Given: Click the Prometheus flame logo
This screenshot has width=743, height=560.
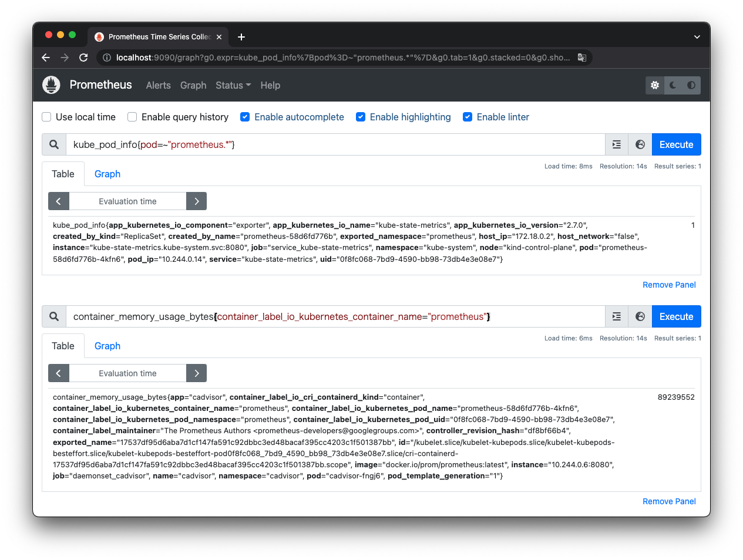Looking at the screenshot, I should tap(51, 85).
